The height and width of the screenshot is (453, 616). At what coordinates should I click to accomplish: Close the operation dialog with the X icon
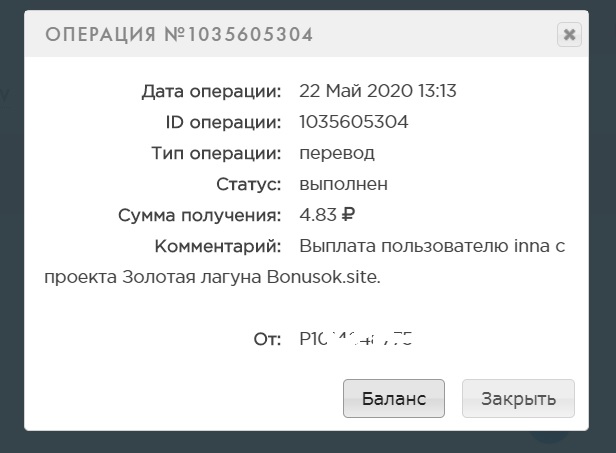coord(569,35)
